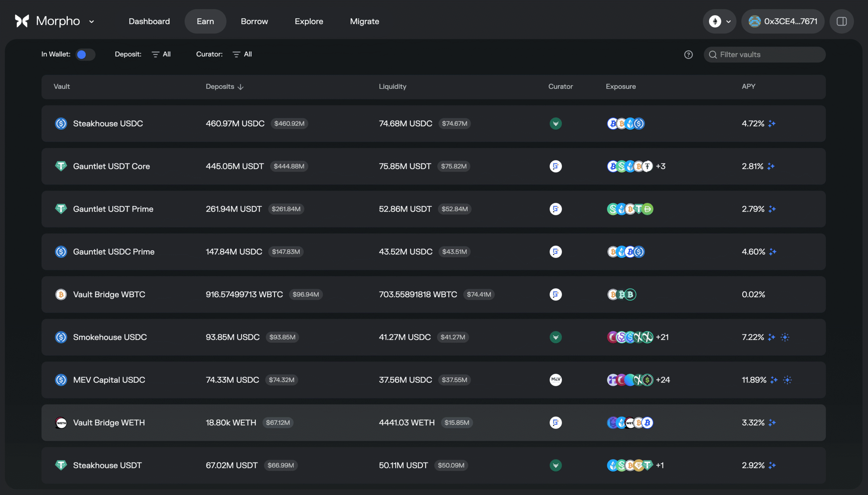Click the Vault Bridge WETH token icon
Screen dimensions: 868x495
[x=61, y=422]
